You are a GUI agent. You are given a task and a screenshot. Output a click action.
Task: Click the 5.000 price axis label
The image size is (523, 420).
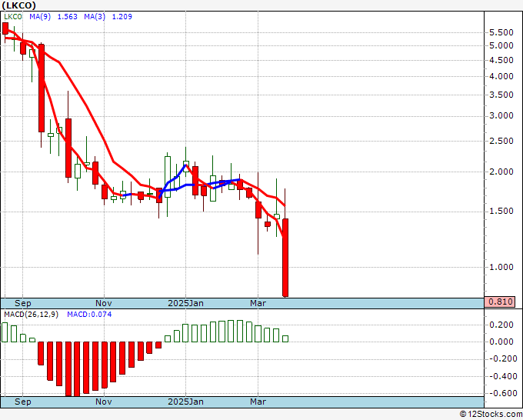501,45
